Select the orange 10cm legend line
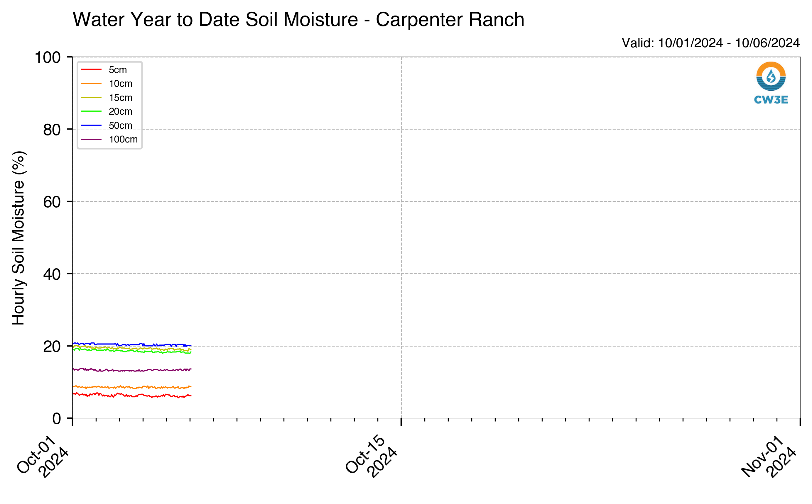The width and height of the screenshot is (812, 504). click(x=91, y=83)
